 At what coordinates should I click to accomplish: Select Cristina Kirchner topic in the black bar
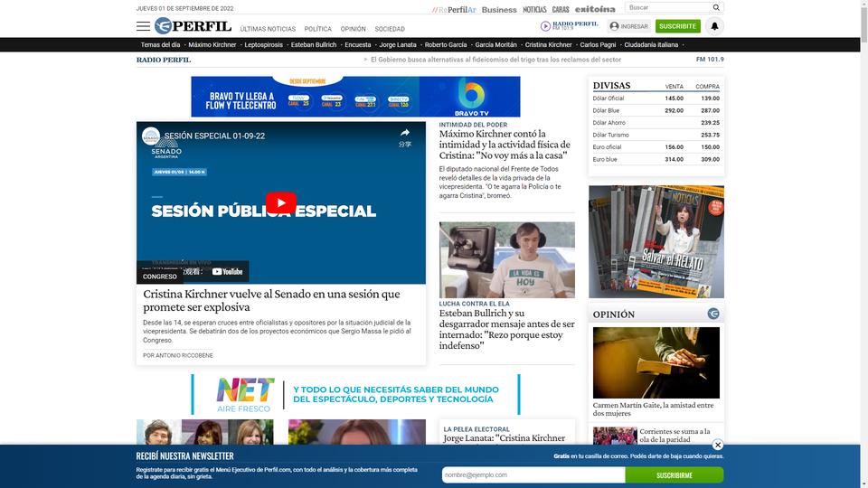point(548,45)
